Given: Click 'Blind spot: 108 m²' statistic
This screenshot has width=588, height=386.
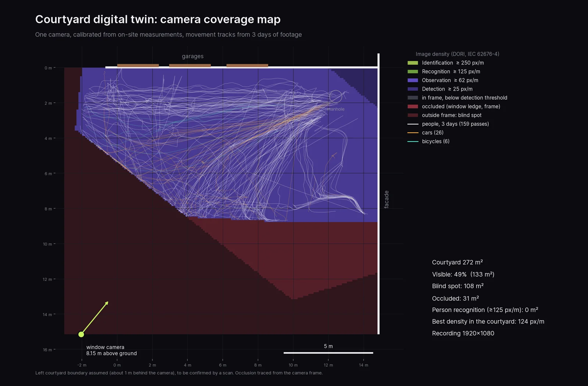Looking at the screenshot, I should [x=458, y=286].
